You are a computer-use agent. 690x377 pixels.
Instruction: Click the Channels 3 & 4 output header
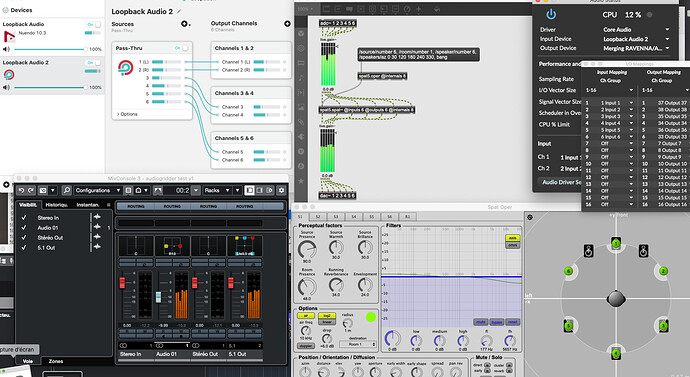tap(251, 93)
